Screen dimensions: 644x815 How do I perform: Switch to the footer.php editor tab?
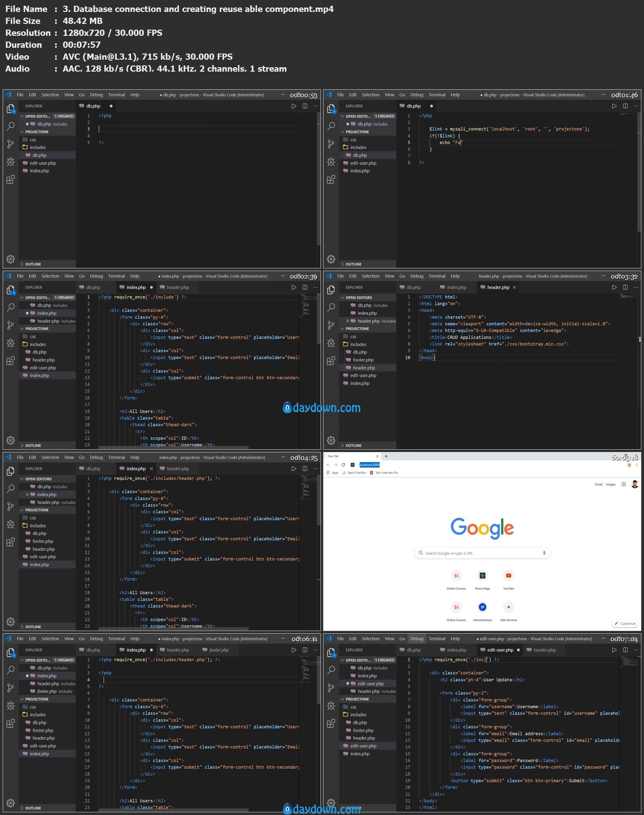coord(218,650)
